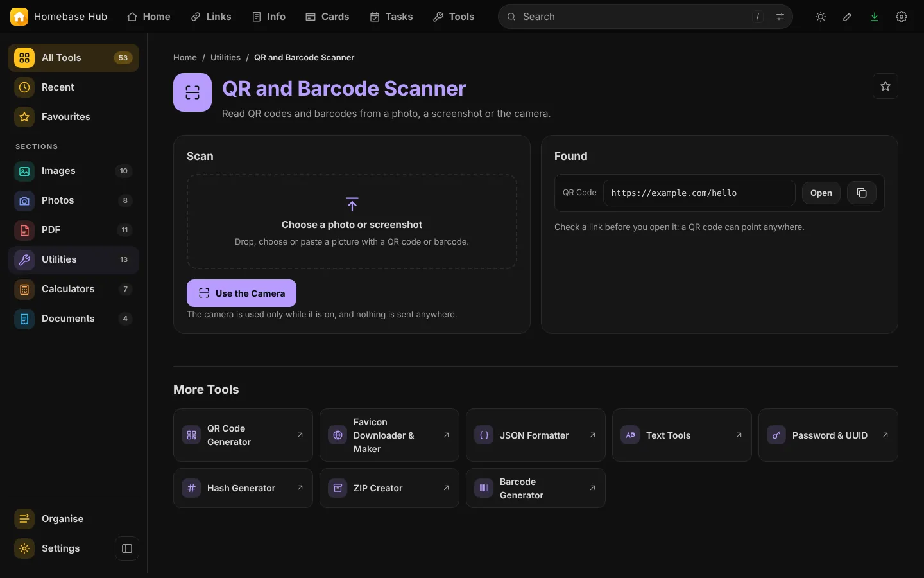The width and height of the screenshot is (924, 578).
Task: Open ZIP Creator tool card
Action: [x=389, y=488]
